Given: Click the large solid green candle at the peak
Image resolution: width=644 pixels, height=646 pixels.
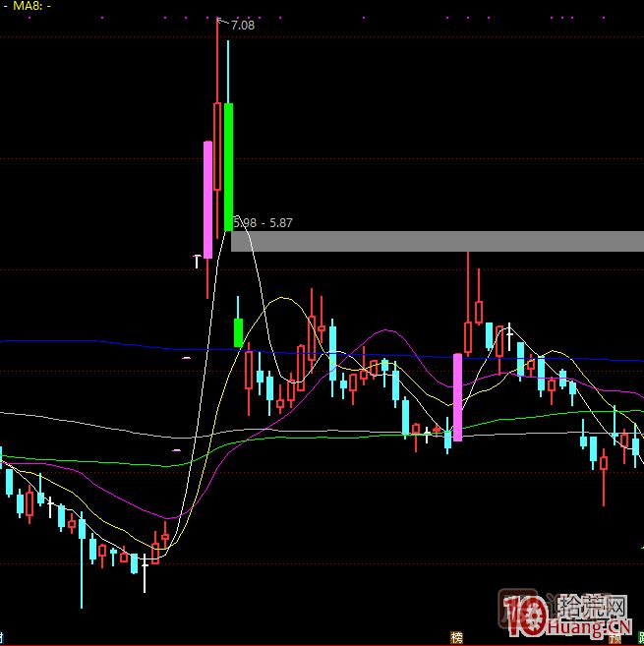Looking at the screenshot, I should click(x=228, y=165).
